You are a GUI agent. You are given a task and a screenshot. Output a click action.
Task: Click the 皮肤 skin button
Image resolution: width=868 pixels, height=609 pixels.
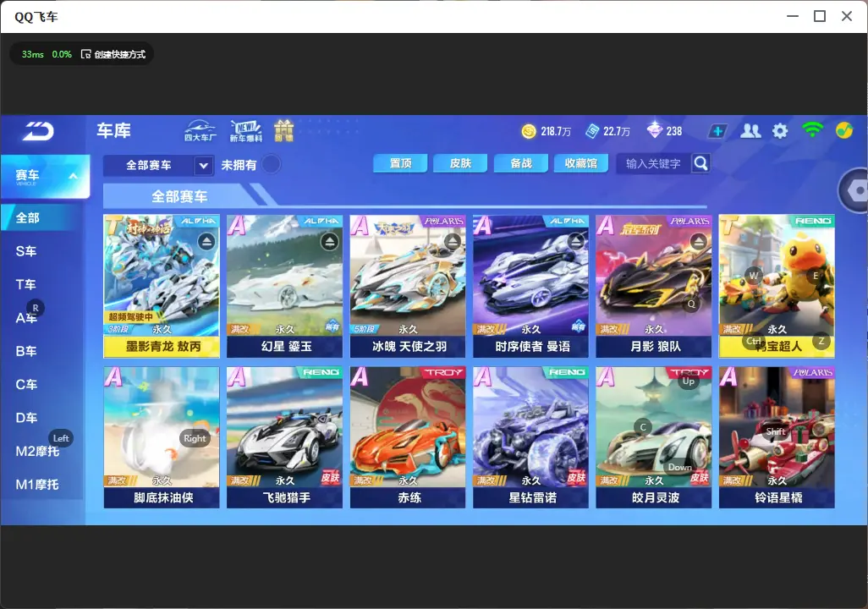point(460,163)
